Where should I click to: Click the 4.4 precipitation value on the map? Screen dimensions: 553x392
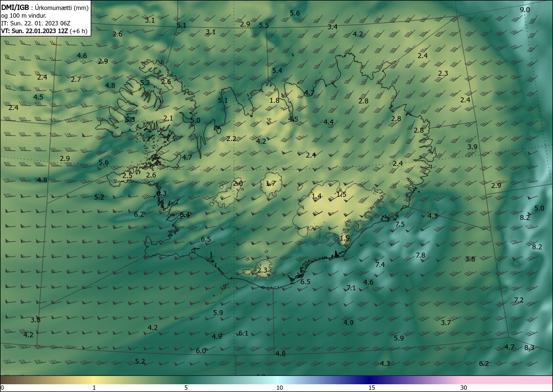click(x=328, y=122)
